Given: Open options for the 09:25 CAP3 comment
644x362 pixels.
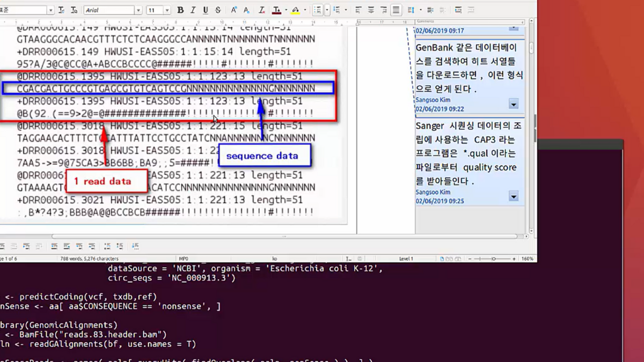Looking at the screenshot, I should [x=514, y=197].
